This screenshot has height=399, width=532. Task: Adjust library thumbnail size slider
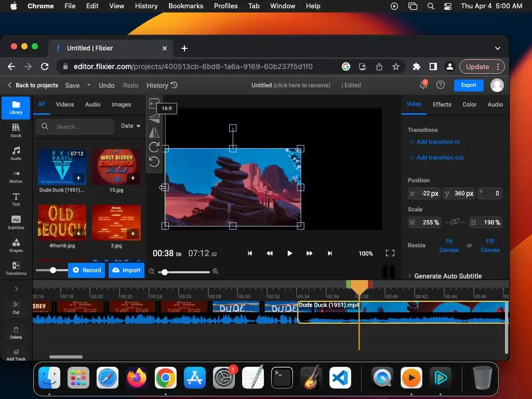[x=53, y=270]
